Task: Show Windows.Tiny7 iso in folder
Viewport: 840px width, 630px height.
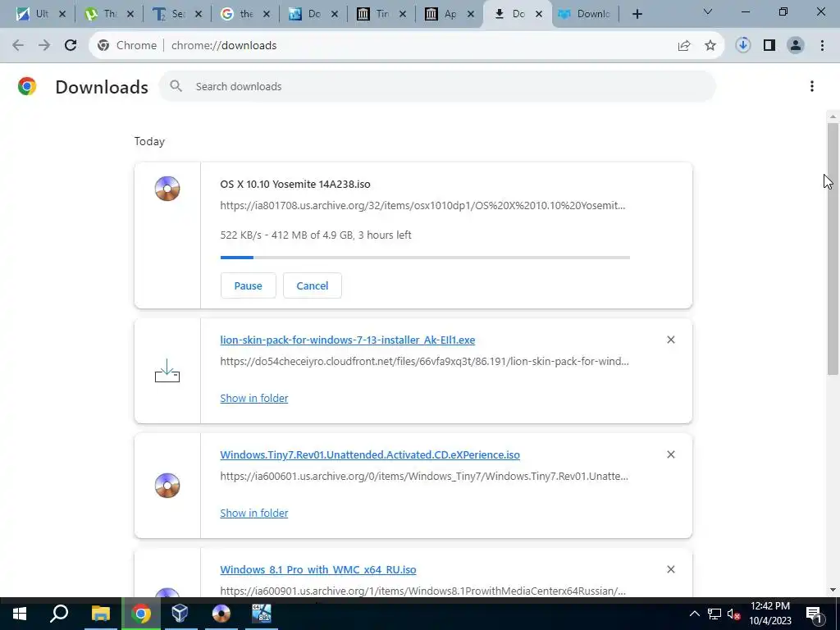Action: [254, 513]
